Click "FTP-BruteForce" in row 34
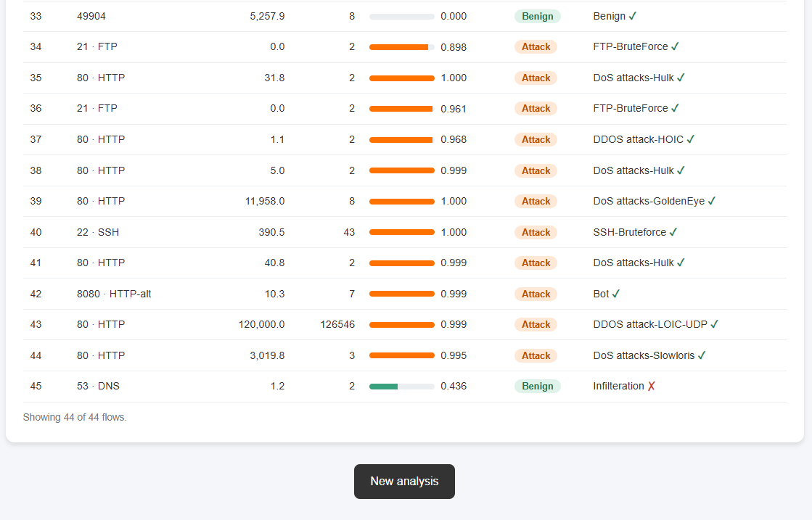Screen dimensions: 812x520 631,46
